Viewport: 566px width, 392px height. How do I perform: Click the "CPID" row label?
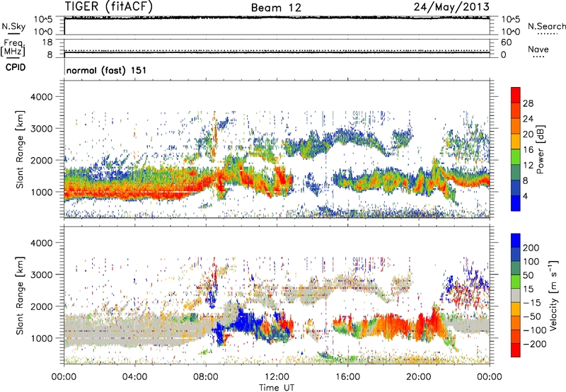click(16, 67)
